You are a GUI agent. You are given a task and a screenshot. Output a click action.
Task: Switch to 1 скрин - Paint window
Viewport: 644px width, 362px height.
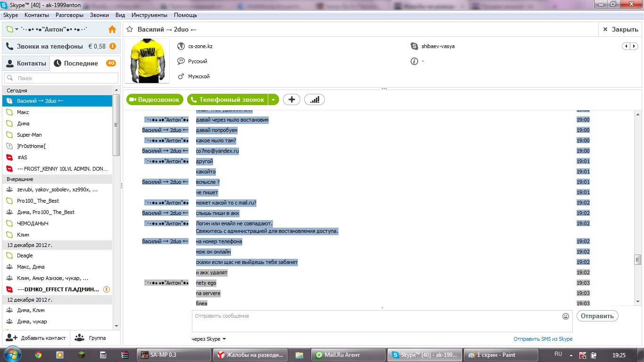[500, 355]
